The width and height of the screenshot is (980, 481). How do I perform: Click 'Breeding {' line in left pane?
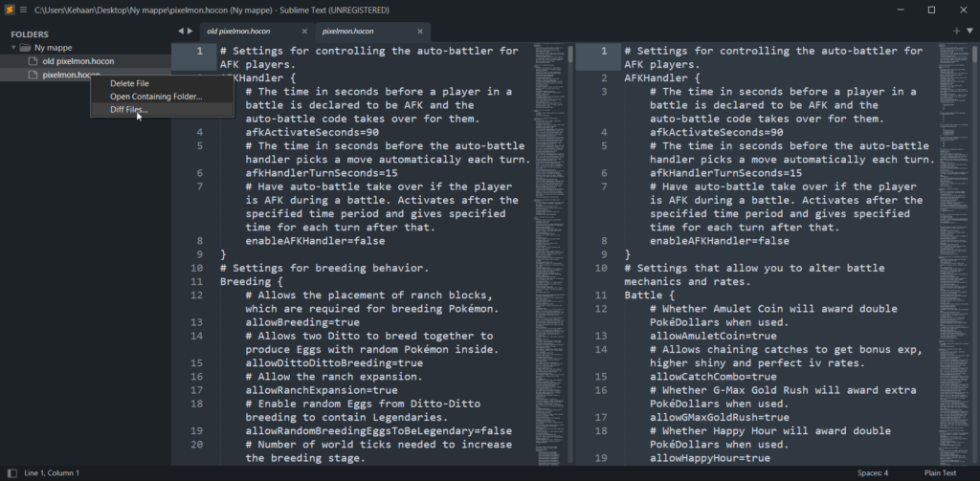click(x=252, y=282)
